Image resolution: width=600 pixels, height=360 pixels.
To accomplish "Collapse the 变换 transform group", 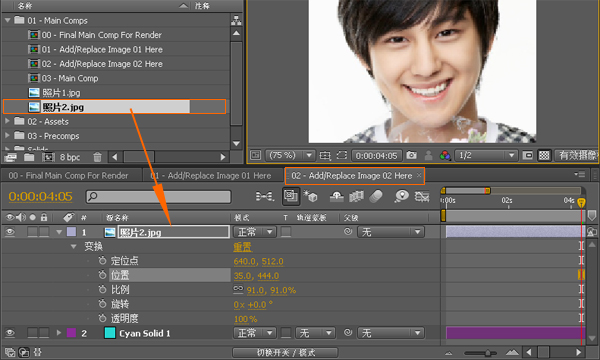I will 73,246.
